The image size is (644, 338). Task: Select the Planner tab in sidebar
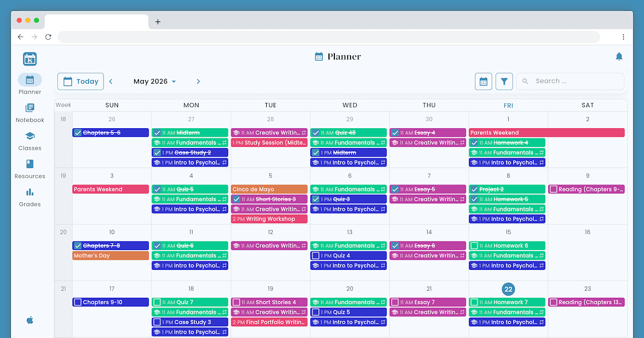click(30, 85)
